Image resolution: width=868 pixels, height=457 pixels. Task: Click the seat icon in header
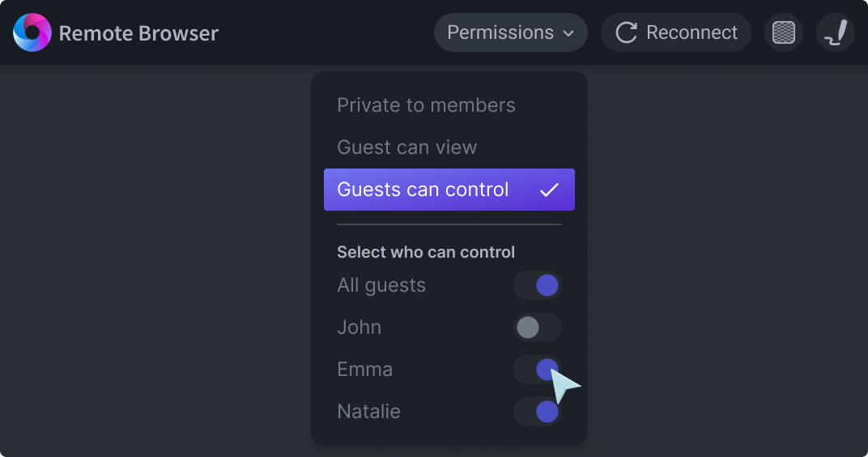[x=836, y=32]
